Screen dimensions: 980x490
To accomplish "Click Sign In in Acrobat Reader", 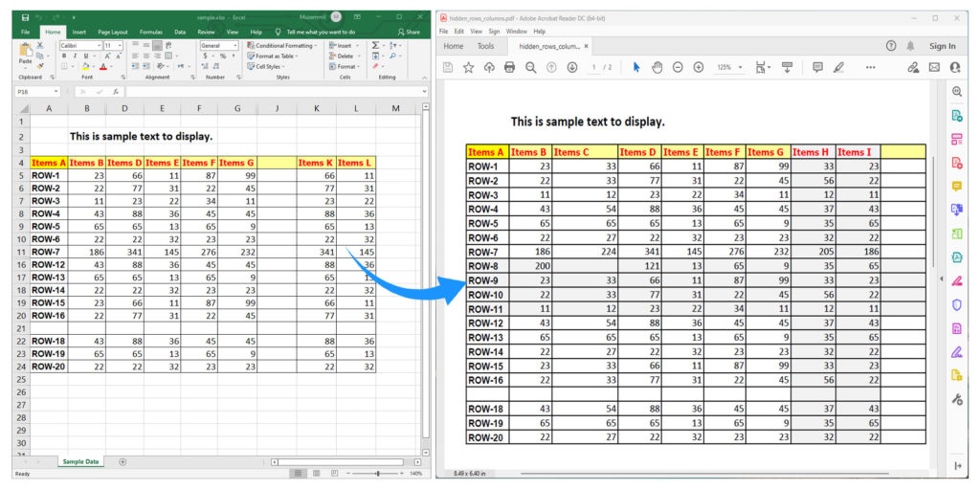I will (942, 46).
